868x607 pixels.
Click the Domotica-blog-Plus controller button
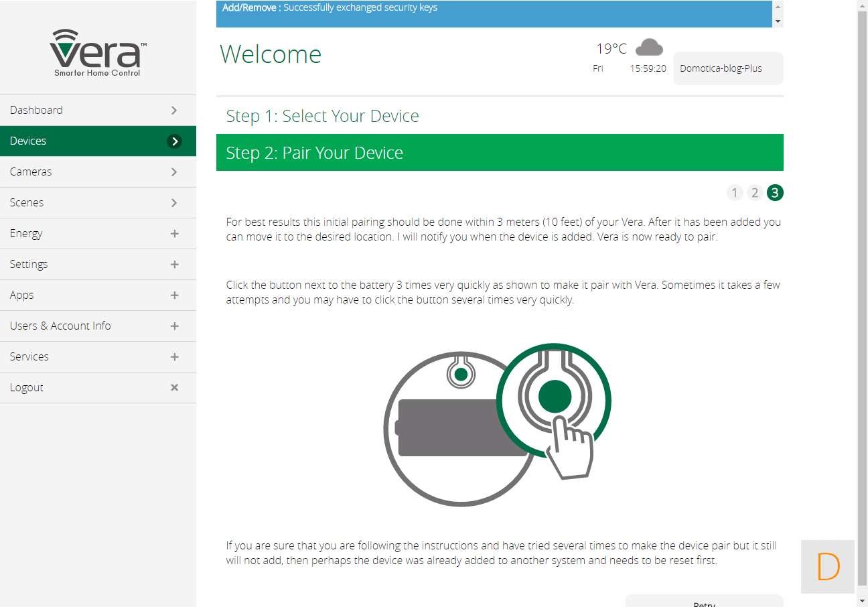tap(727, 68)
